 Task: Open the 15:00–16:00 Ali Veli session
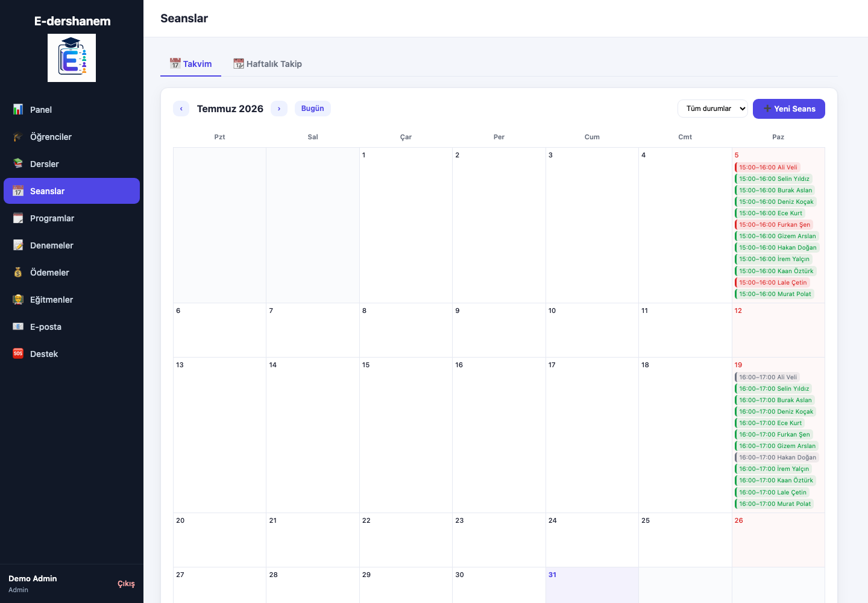[767, 168]
